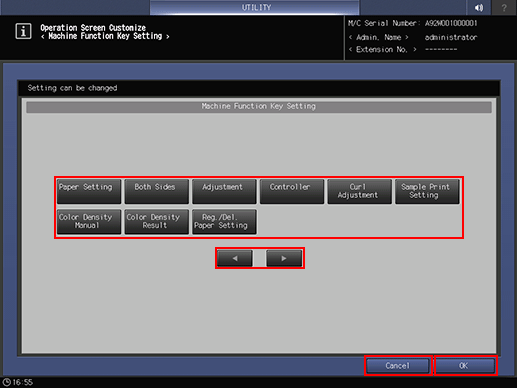This screenshot has height=388, width=517.
Task: Select the Curl Adjustment key
Action: point(359,191)
